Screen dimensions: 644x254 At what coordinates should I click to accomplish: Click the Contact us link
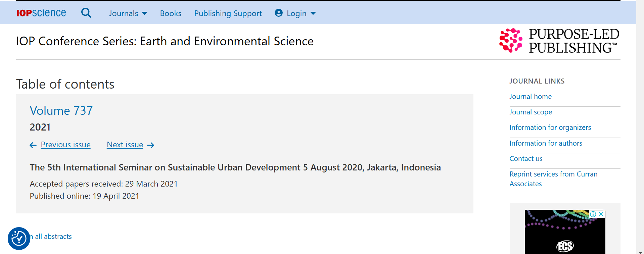(526, 159)
